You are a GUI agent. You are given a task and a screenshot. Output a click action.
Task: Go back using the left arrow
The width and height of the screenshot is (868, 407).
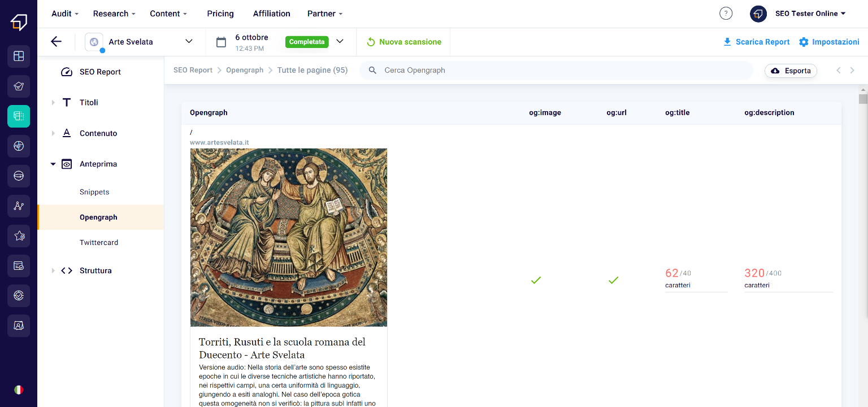(56, 41)
